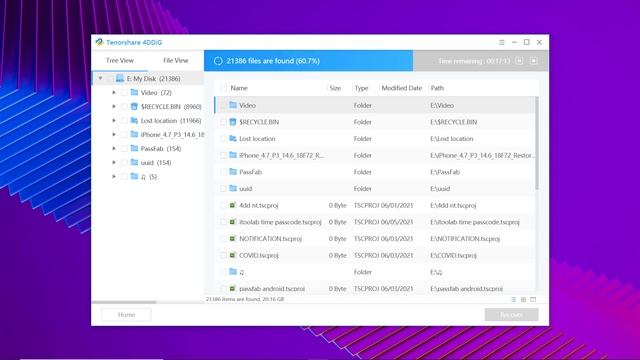This screenshot has width=640, height=360.
Task: Click the Lost location icon in file list
Action: click(233, 138)
